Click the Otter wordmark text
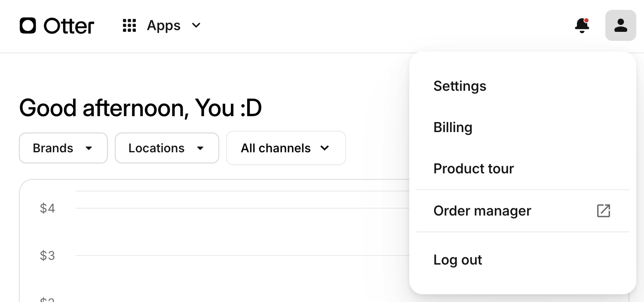The height and width of the screenshot is (302, 644). point(69,26)
